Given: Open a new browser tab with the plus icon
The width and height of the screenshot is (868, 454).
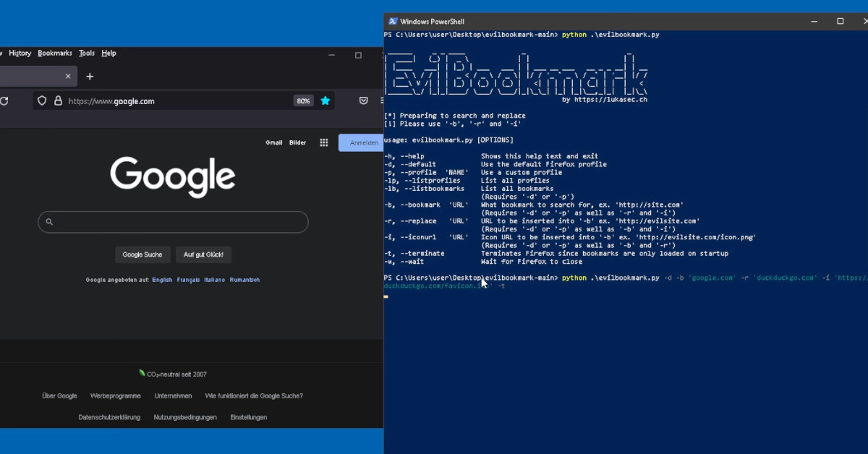Looking at the screenshot, I should 90,76.
